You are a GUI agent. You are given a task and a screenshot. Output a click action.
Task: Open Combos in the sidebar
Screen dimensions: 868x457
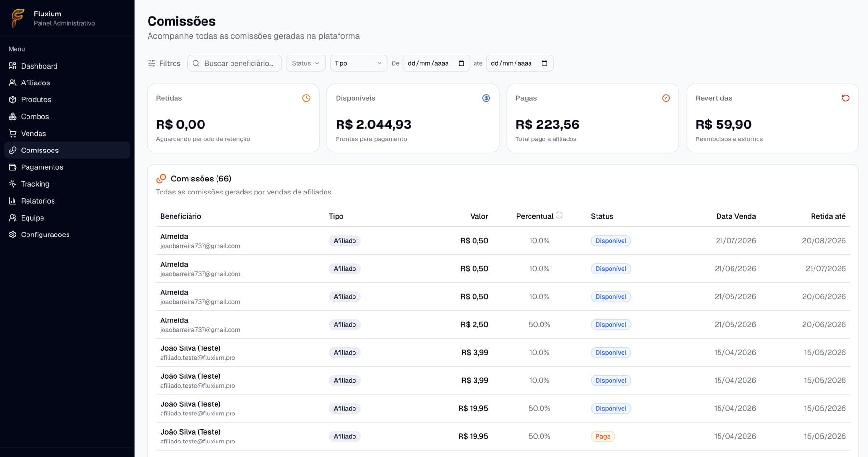click(x=67, y=116)
